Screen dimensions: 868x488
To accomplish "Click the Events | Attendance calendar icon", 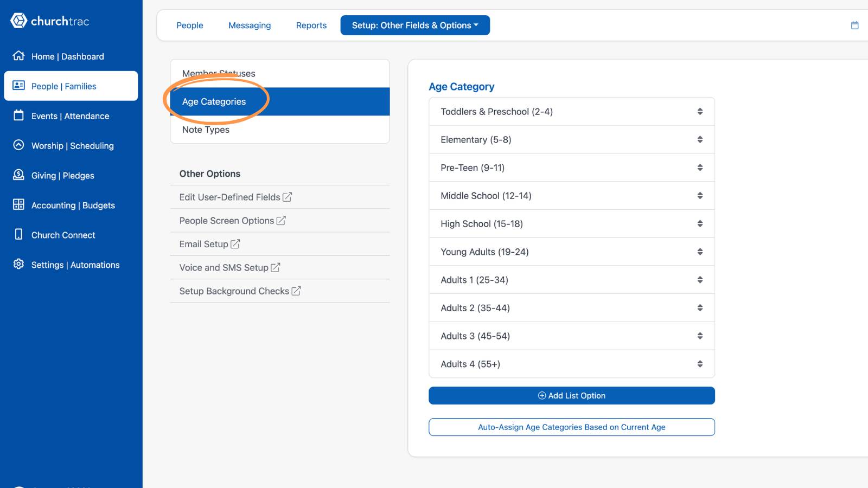I will coord(19,115).
